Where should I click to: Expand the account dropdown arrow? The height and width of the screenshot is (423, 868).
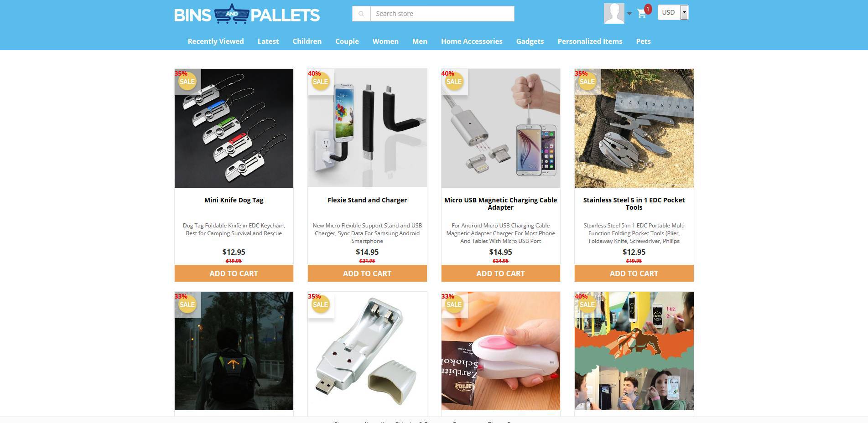pyautogui.click(x=629, y=14)
